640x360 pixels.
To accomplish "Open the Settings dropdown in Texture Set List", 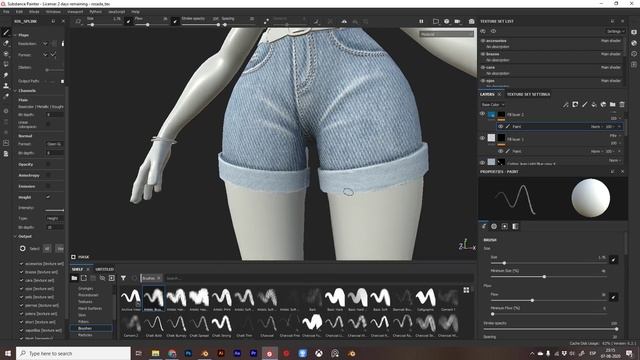I will pyautogui.click(x=615, y=31).
